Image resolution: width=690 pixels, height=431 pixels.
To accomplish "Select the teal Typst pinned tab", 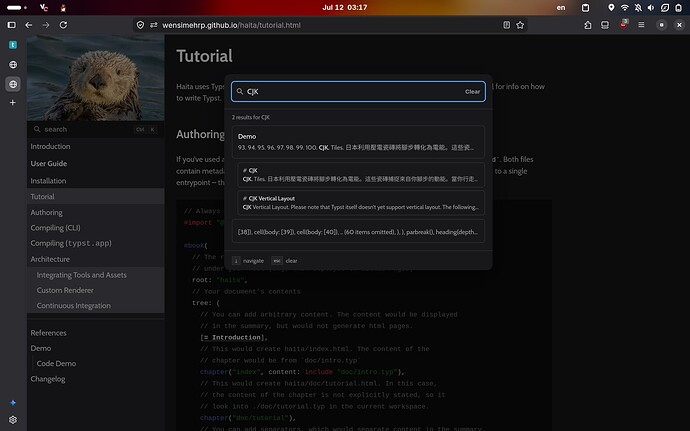I will (13, 45).
